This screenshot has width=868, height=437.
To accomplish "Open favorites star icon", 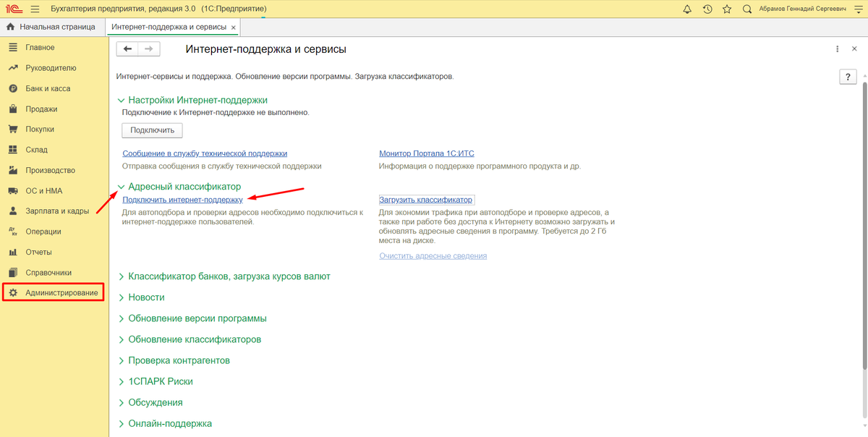I will click(x=726, y=9).
